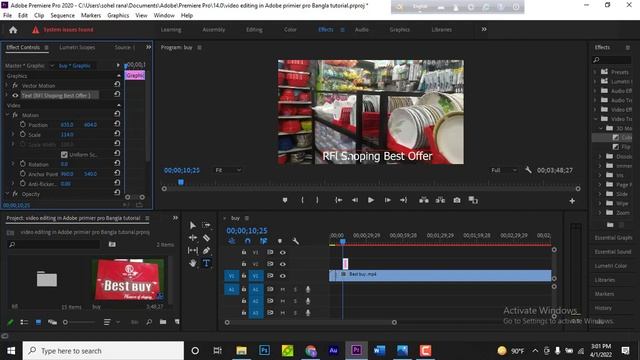This screenshot has width=640, height=360.
Task: Click the Lift button
Action: pyautogui.click(x=424, y=200)
